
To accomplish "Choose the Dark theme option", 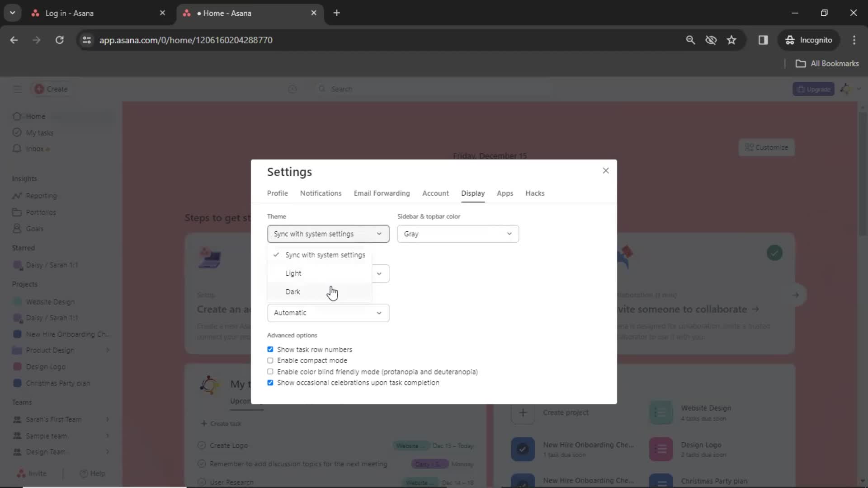I will coord(320,292).
